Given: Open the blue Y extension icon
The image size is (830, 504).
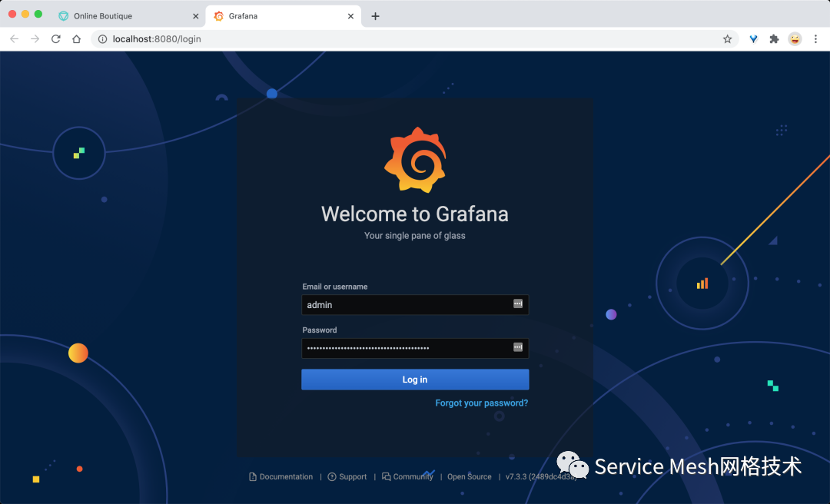Looking at the screenshot, I should coord(753,38).
